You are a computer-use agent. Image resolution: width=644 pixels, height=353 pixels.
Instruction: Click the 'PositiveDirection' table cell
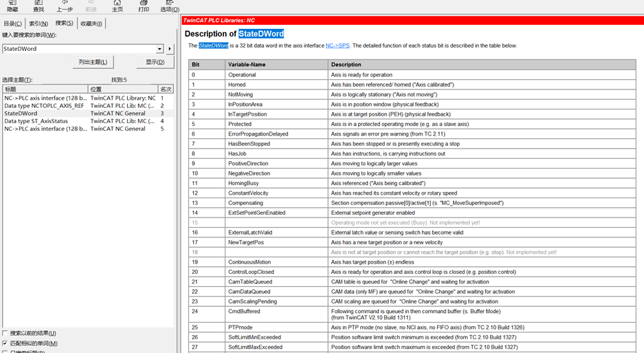277,164
